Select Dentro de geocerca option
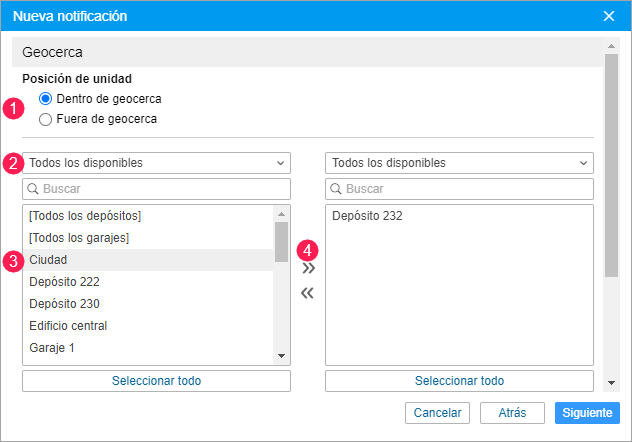Image resolution: width=632 pixels, height=442 pixels. (x=45, y=99)
